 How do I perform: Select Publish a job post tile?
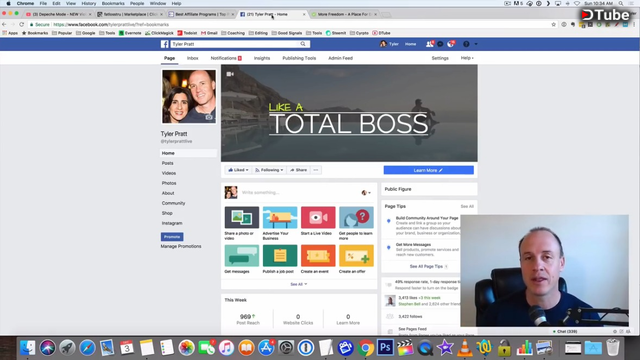(280, 259)
